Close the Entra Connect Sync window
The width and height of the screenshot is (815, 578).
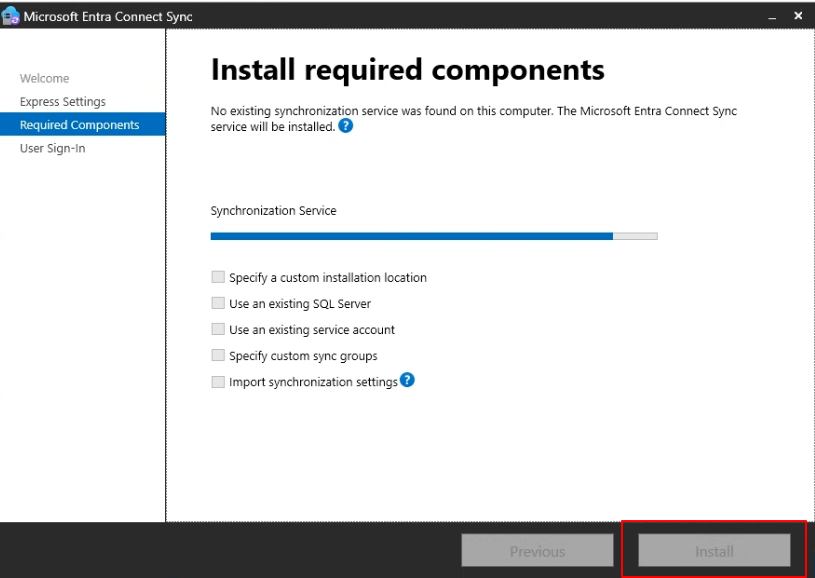pyautogui.click(x=798, y=16)
